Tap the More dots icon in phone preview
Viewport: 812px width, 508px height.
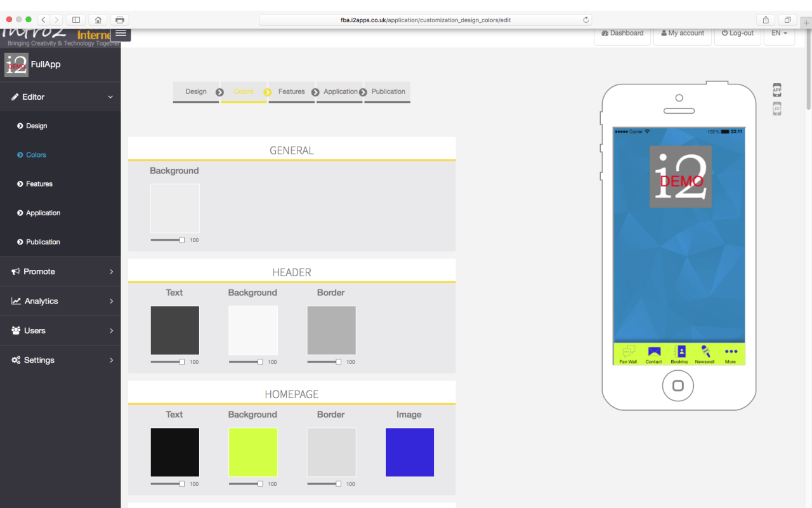731,352
